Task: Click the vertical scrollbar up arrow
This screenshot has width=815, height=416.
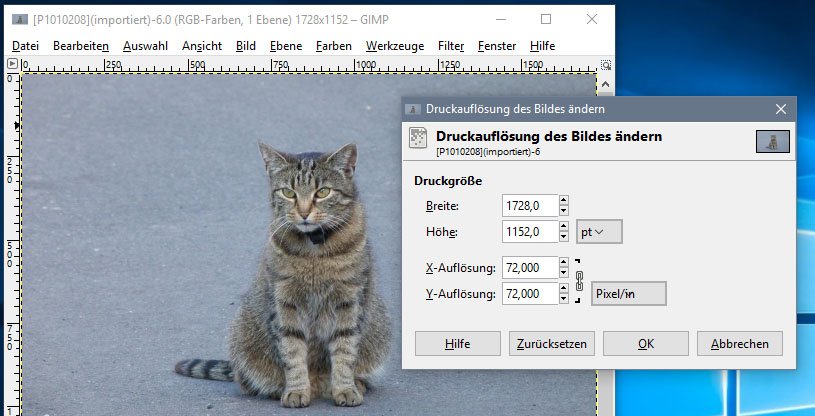Action: coord(606,84)
